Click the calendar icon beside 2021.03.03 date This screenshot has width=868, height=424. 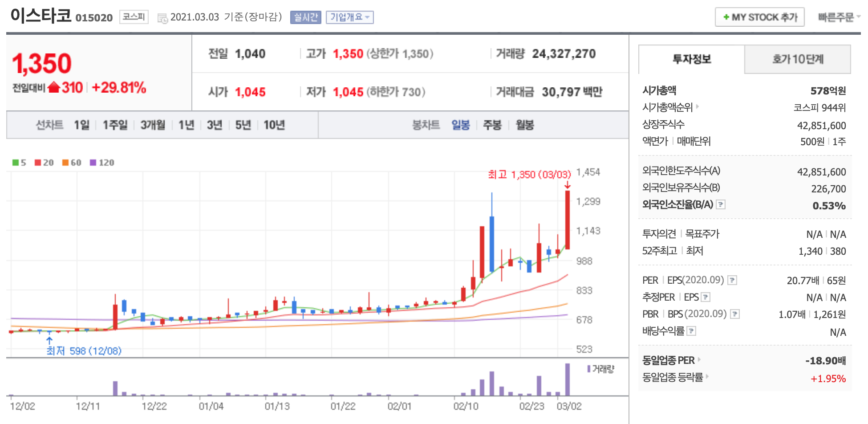162,18
